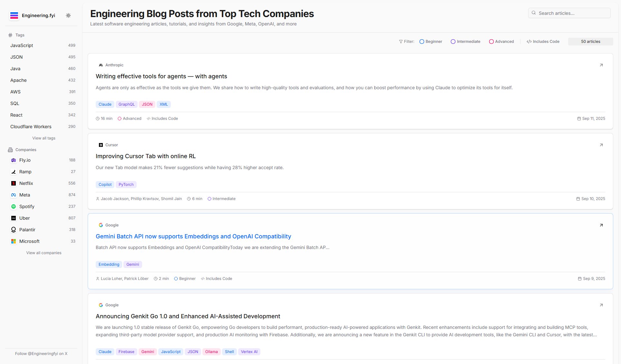621x364 pixels.
Task: Open Announcing Genkit Go 1.0 article
Action: point(188,316)
